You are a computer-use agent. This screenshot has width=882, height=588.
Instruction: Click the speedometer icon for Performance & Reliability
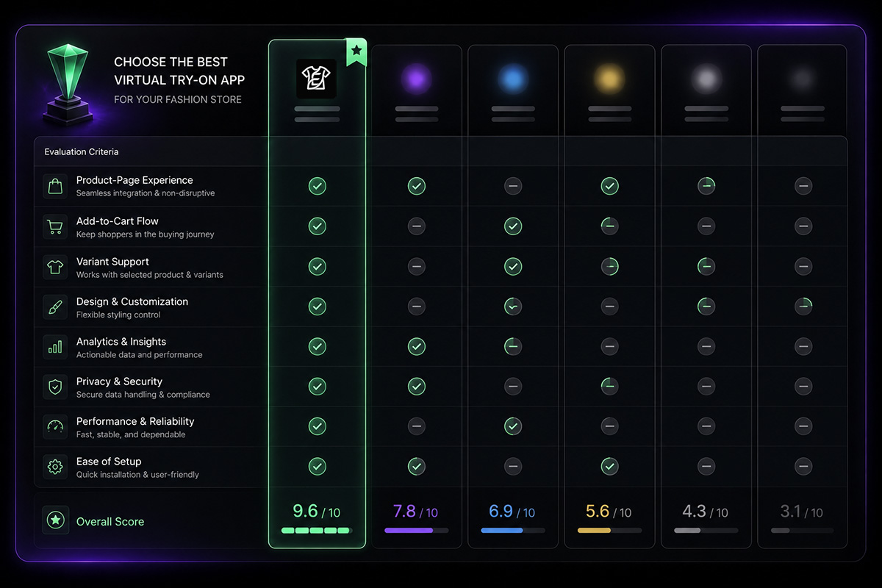pyautogui.click(x=55, y=427)
